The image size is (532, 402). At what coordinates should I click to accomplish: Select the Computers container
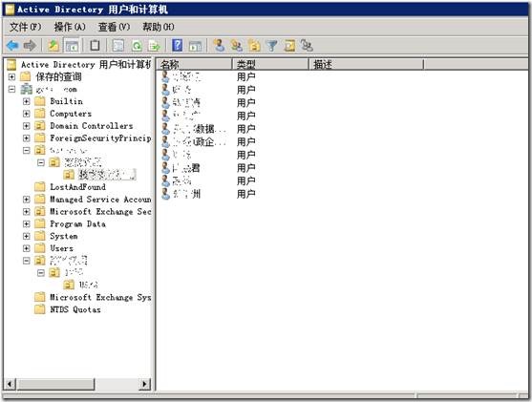71,114
